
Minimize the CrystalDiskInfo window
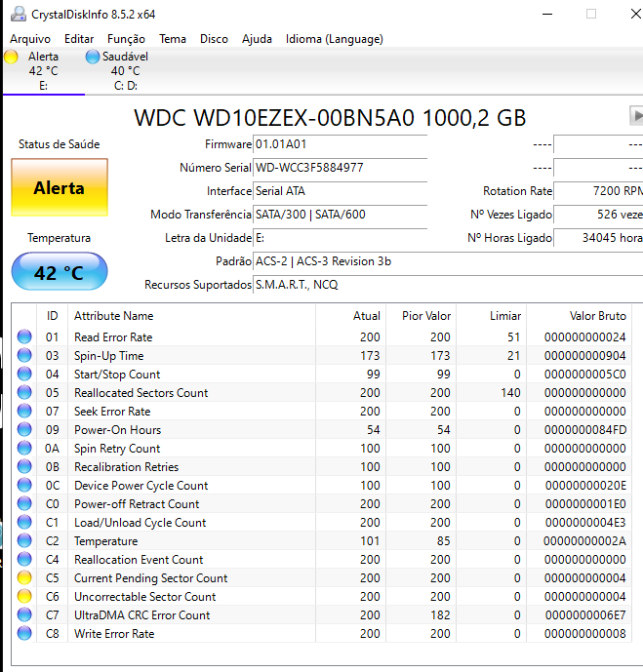point(547,15)
